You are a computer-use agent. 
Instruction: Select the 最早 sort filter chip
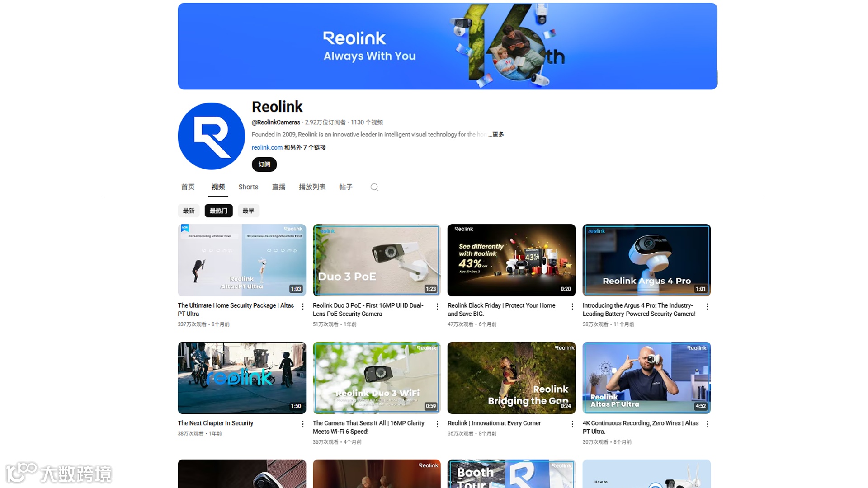click(x=248, y=211)
